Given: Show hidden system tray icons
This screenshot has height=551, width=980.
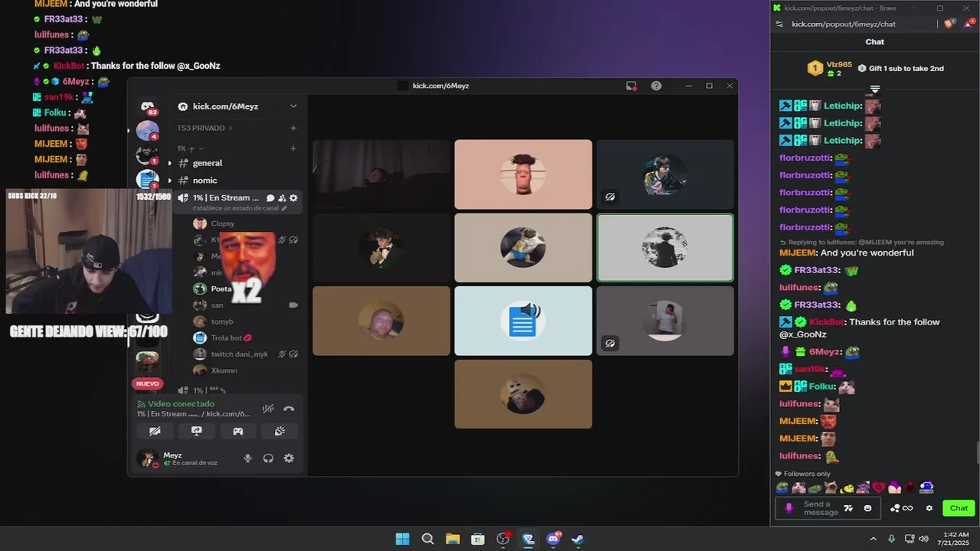Looking at the screenshot, I should pyautogui.click(x=873, y=539).
